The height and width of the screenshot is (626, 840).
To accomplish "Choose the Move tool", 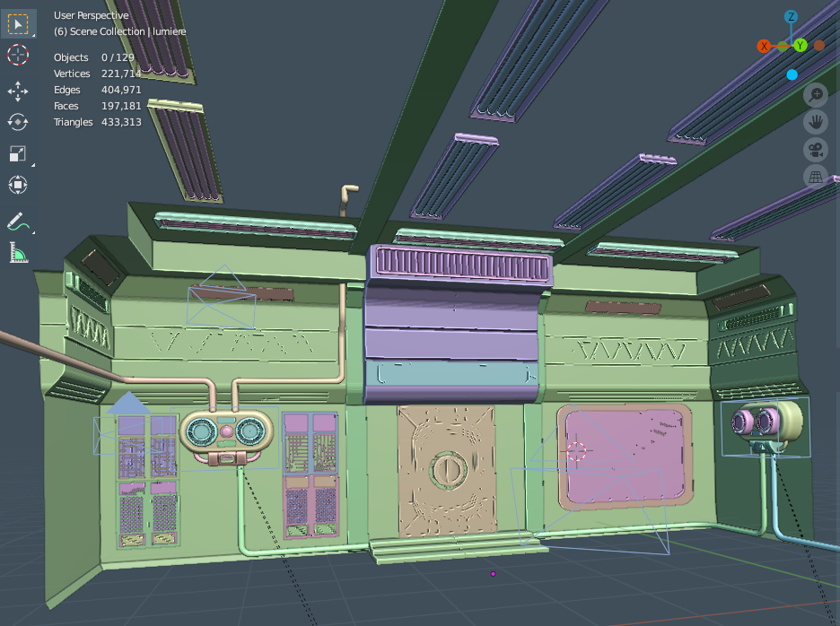I will (x=18, y=91).
